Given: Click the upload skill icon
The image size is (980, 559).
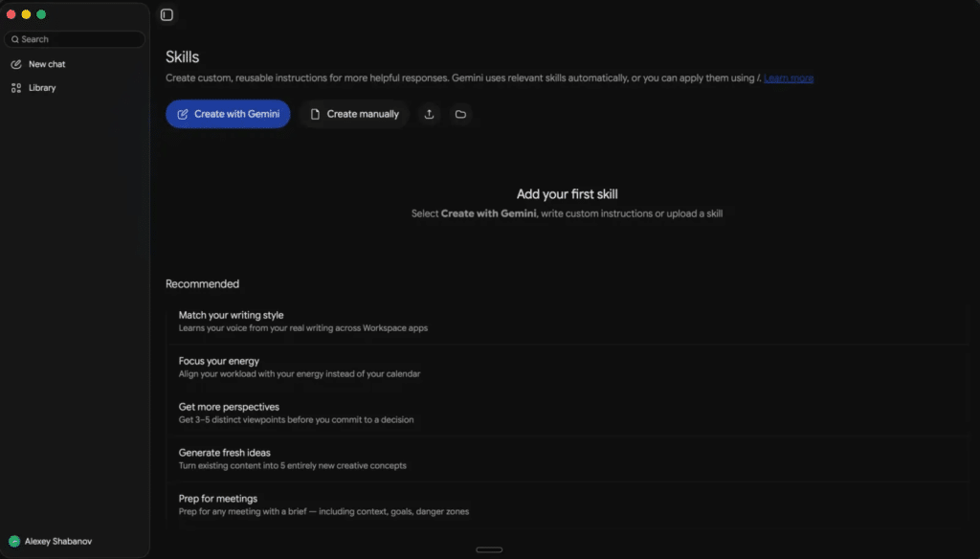Looking at the screenshot, I should pos(430,114).
